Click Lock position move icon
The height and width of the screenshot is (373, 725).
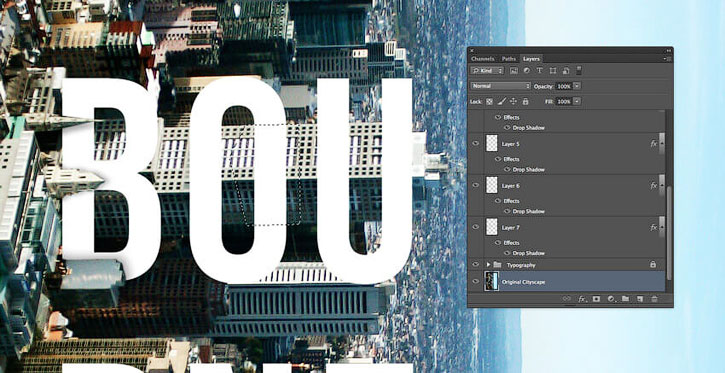(x=513, y=101)
